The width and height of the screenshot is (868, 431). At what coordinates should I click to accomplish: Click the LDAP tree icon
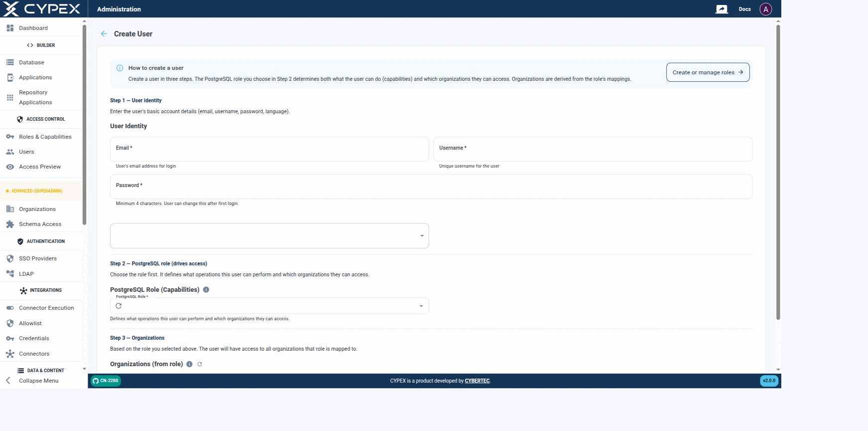click(x=10, y=274)
